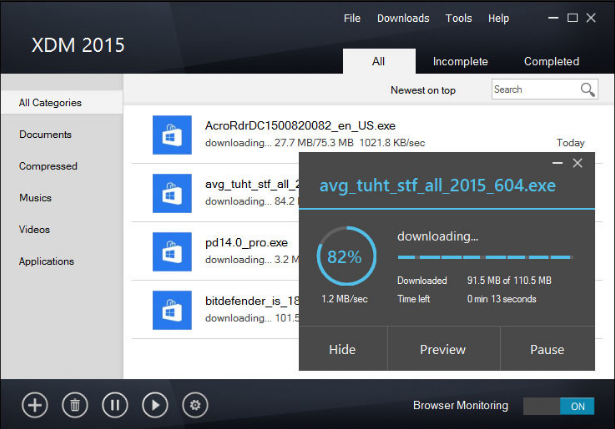This screenshot has width=615, height=429.
Task: Click the Pause button in download dialog
Action: (548, 349)
